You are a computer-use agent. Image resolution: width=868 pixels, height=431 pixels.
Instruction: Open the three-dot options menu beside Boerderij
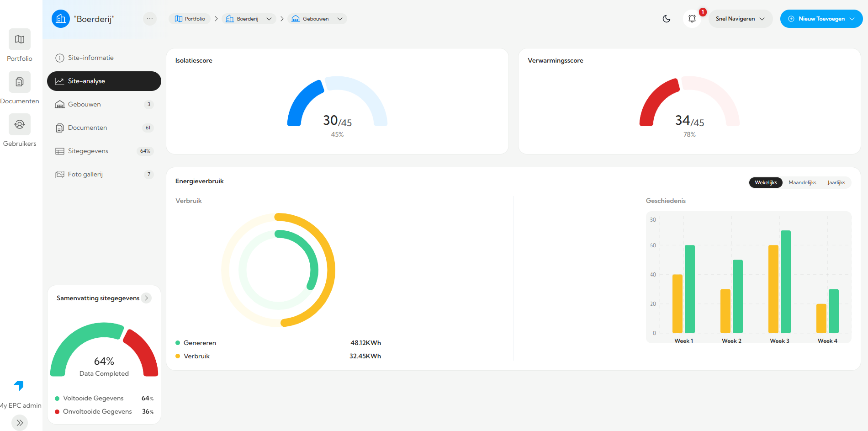(x=150, y=19)
